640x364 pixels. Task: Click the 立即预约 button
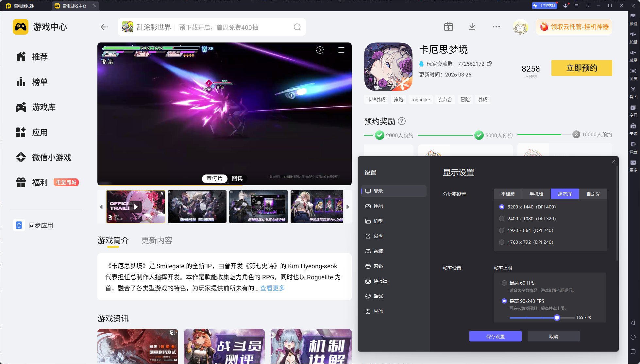point(581,68)
